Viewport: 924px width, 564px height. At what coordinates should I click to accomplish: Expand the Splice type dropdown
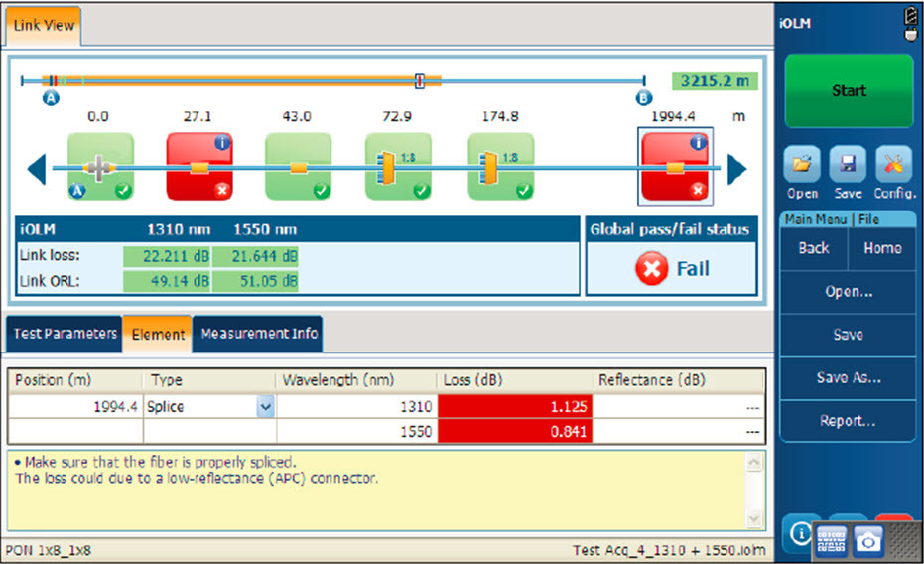coord(265,406)
